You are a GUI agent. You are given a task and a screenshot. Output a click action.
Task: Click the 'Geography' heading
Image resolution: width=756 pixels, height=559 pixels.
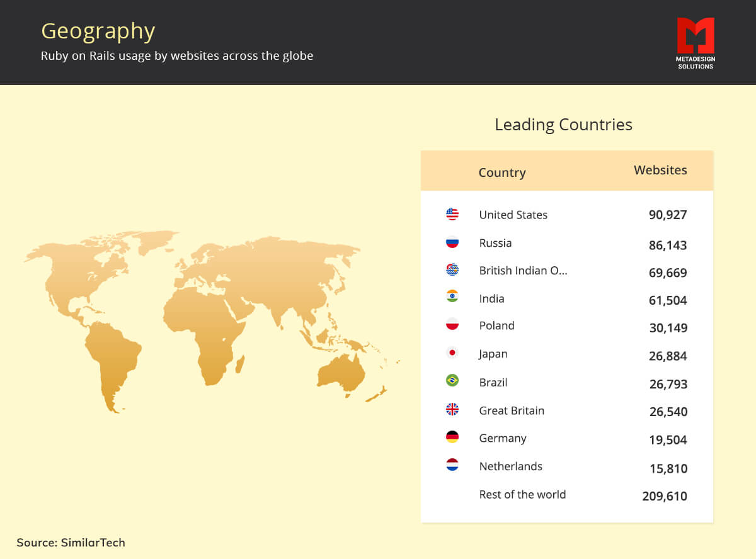click(x=98, y=31)
